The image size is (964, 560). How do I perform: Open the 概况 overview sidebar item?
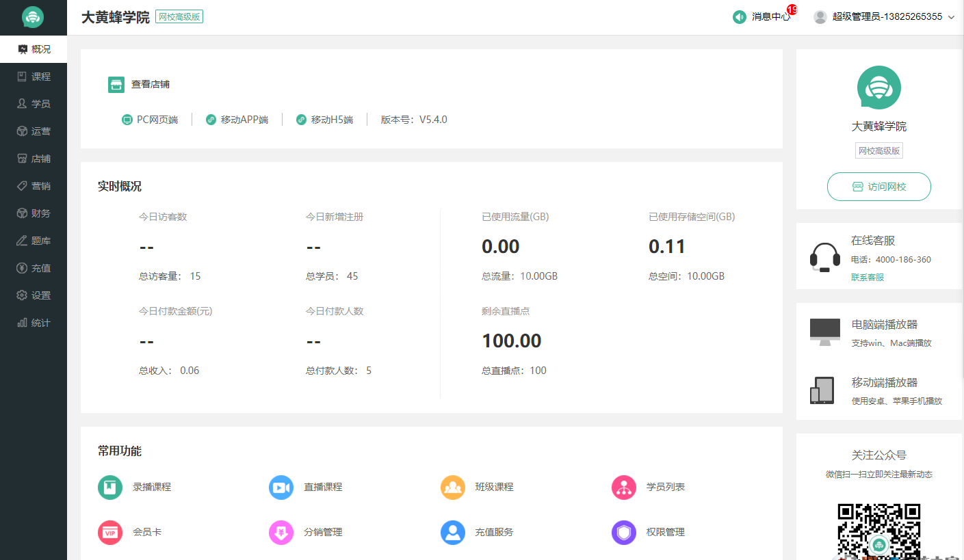click(34, 49)
